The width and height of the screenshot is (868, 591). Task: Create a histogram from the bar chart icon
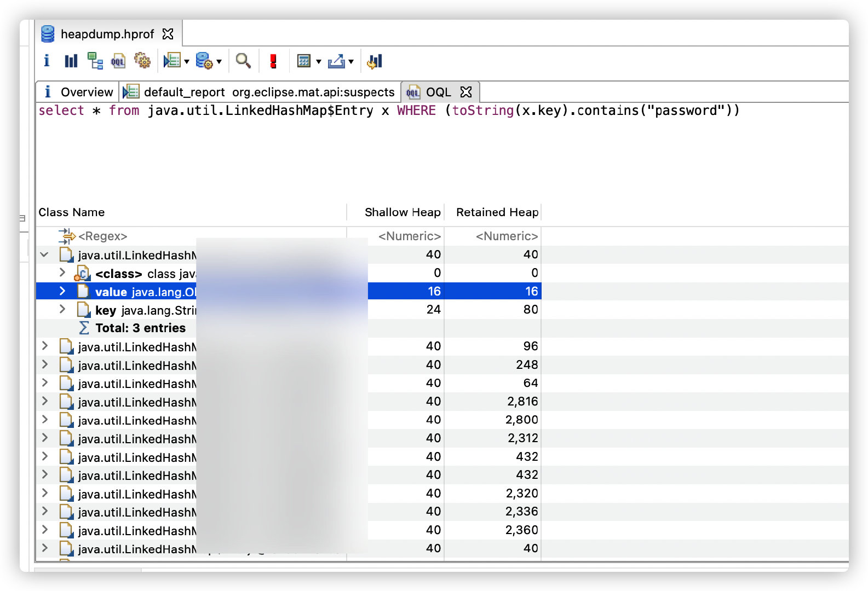[x=71, y=61]
